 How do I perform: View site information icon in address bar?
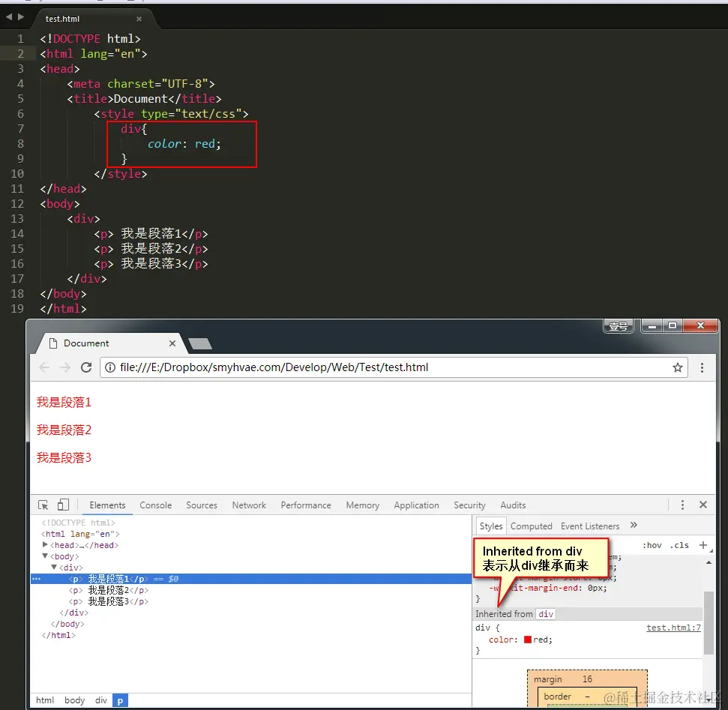110,368
